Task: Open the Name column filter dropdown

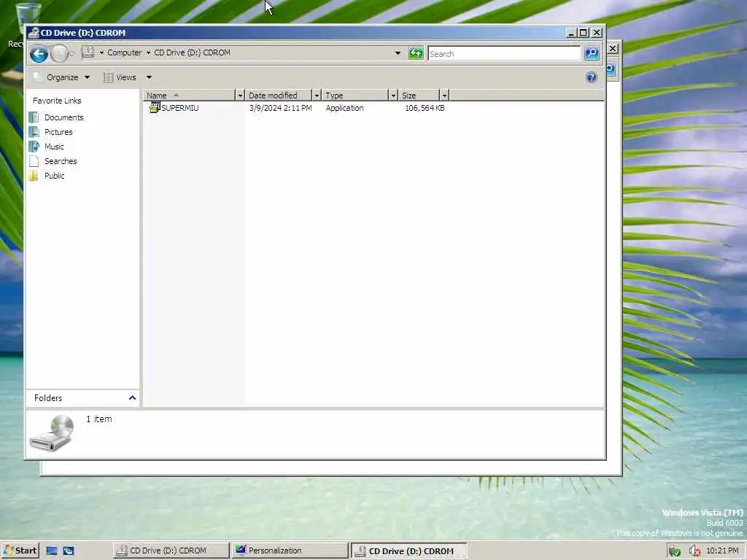Action: tap(239, 96)
